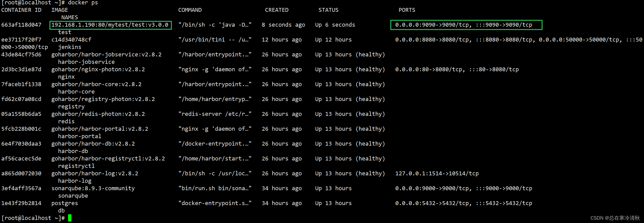Select image sonarqube:8.9.3-community
The image size is (644, 223).
click(93, 188)
